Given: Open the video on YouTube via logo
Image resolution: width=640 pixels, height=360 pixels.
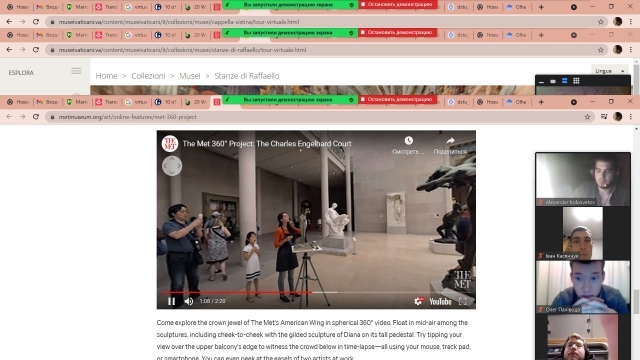Looking at the screenshot, I should [x=440, y=301].
